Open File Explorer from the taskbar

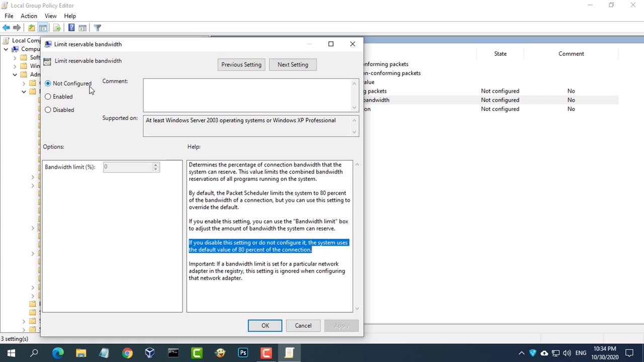[81, 353]
